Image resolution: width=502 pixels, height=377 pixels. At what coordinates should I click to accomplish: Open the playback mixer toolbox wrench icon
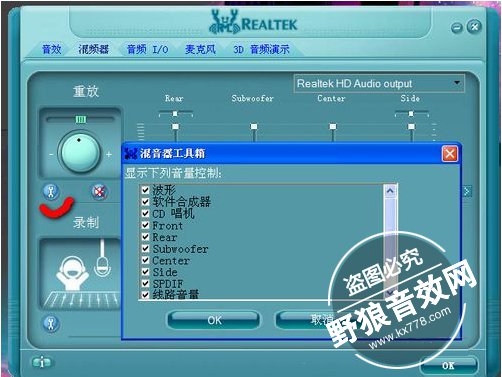(51, 192)
